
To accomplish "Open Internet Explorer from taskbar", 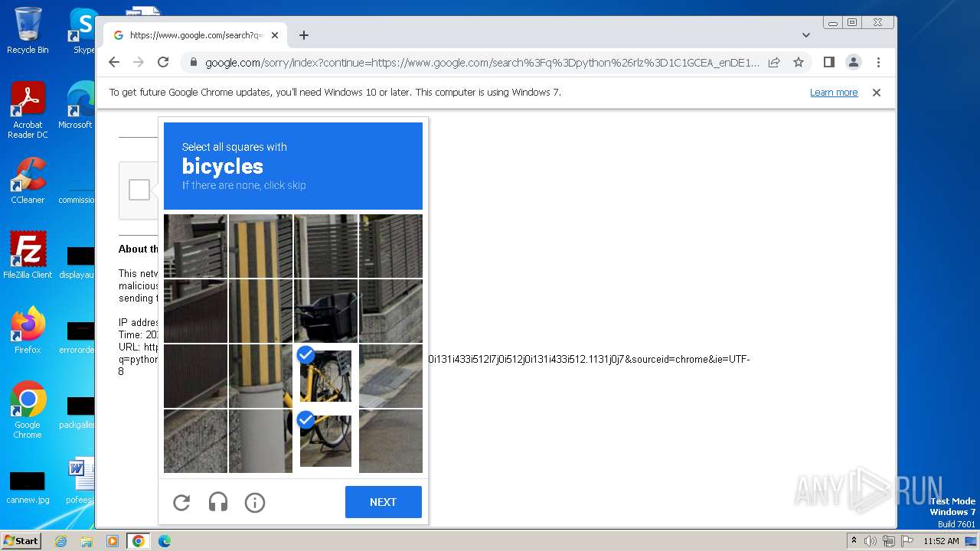I will tap(60, 541).
